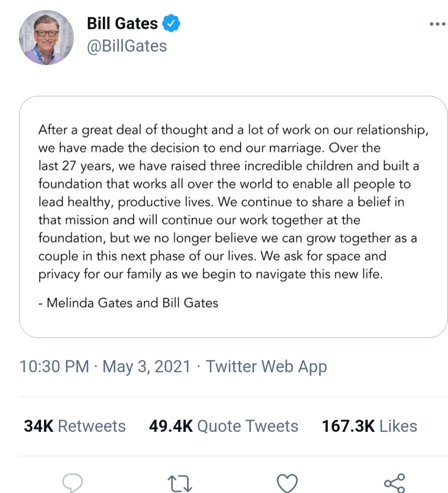Click the 10:30 PM tweet time
Image resolution: width=448 pixels, height=493 pixels.
54,367
